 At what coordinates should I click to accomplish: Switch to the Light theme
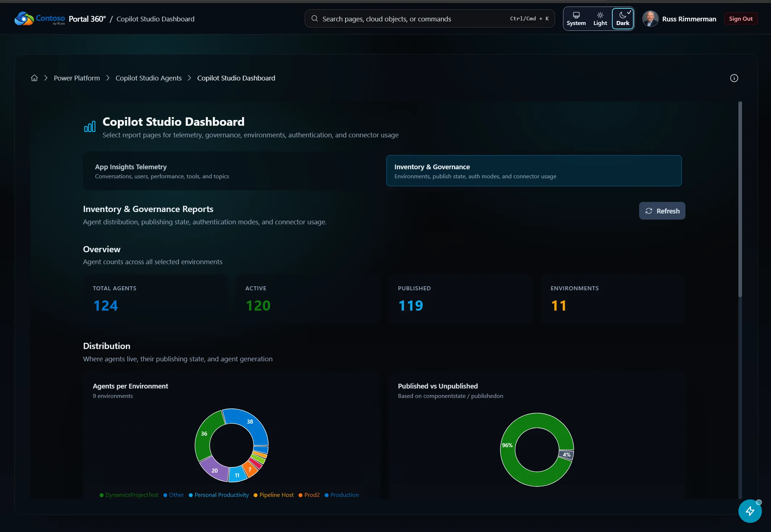pyautogui.click(x=600, y=19)
